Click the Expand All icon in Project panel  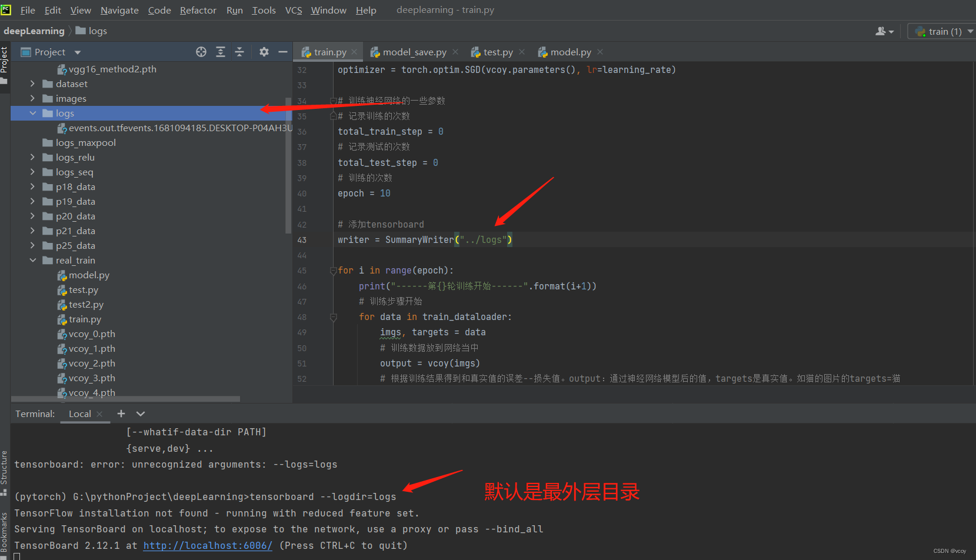pyautogui.click(x=221, y=52)
